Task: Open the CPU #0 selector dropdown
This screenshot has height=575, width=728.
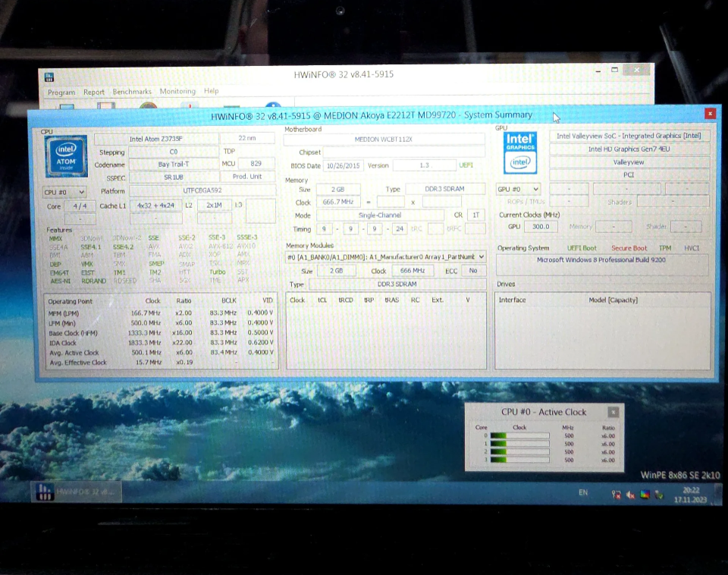Action: 64,192
